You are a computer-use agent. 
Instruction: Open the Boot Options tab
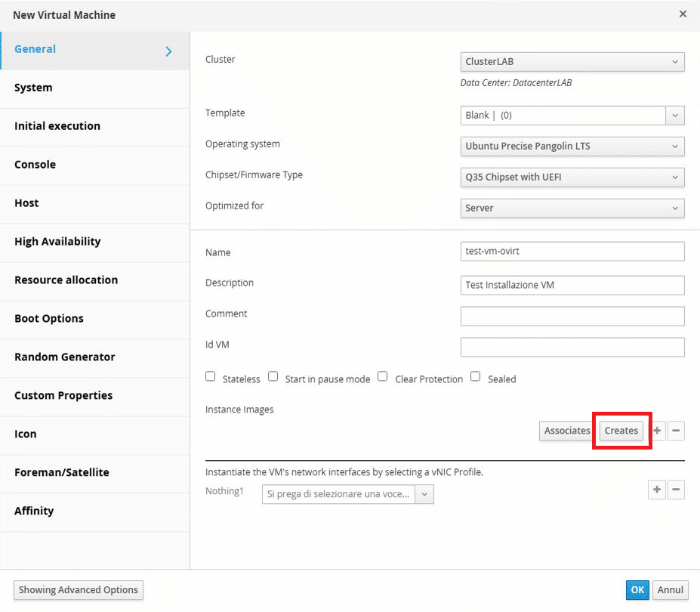pos(94,319)
